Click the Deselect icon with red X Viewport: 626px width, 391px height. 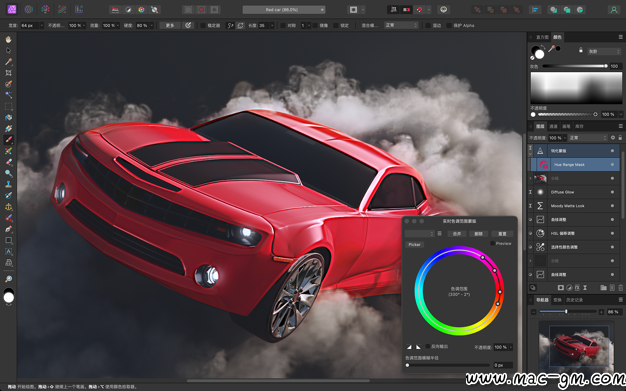coord(202,10)
